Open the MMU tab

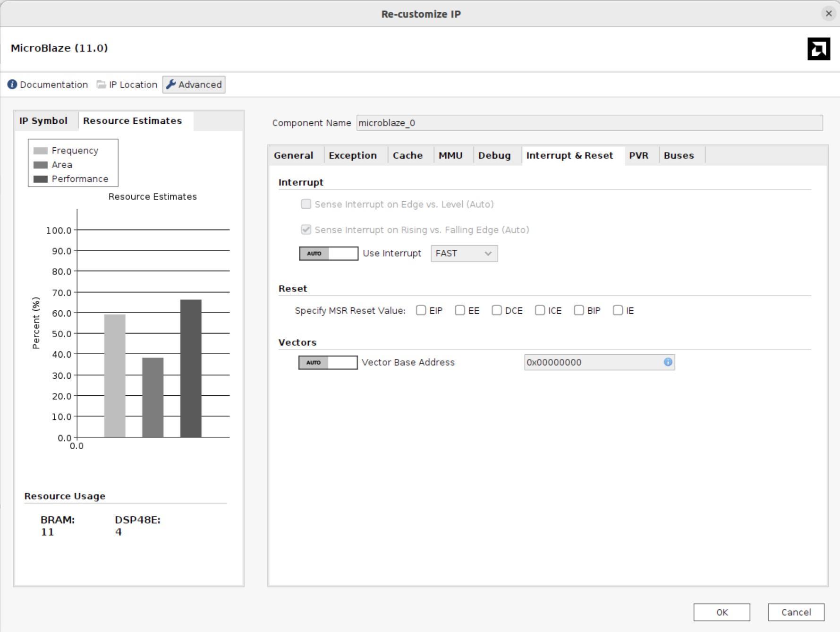[x=450, y=155]
